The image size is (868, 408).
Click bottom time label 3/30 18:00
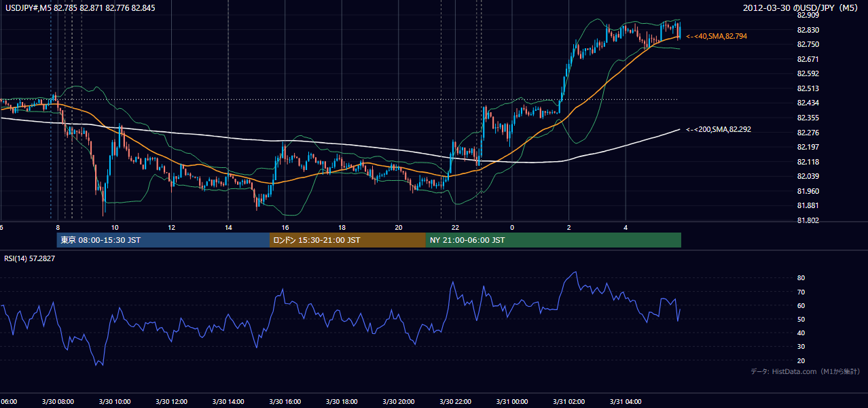341,402
